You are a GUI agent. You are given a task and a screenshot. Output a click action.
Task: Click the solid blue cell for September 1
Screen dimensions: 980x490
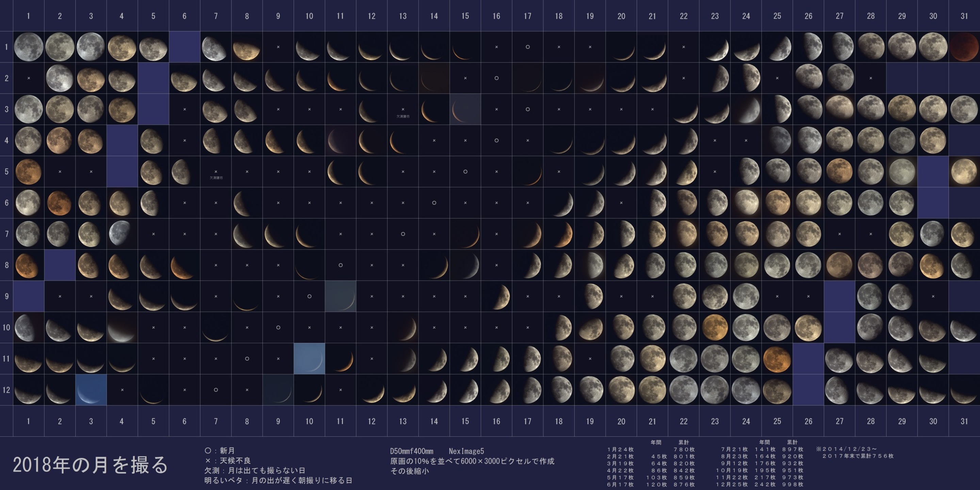click(29, 296)
